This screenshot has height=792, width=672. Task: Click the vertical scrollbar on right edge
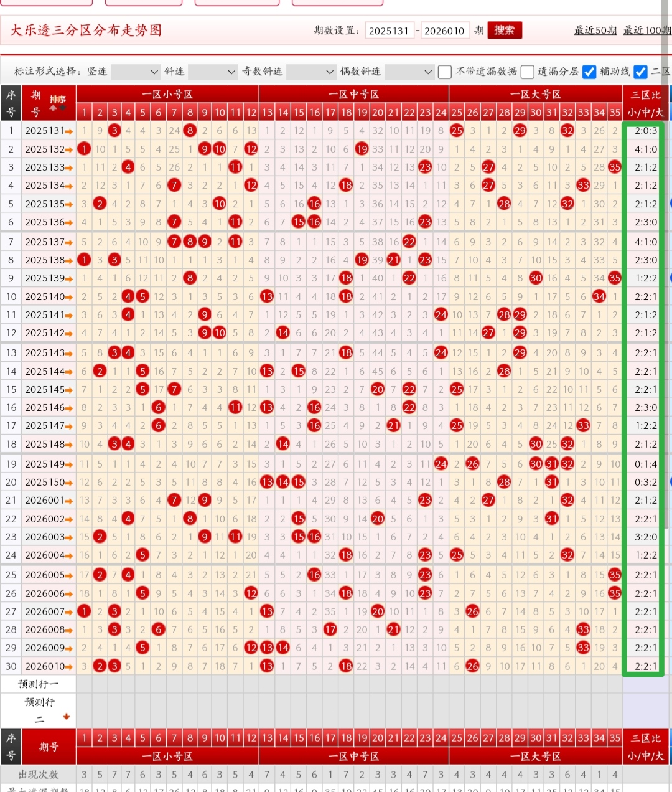tap(666, 249)
